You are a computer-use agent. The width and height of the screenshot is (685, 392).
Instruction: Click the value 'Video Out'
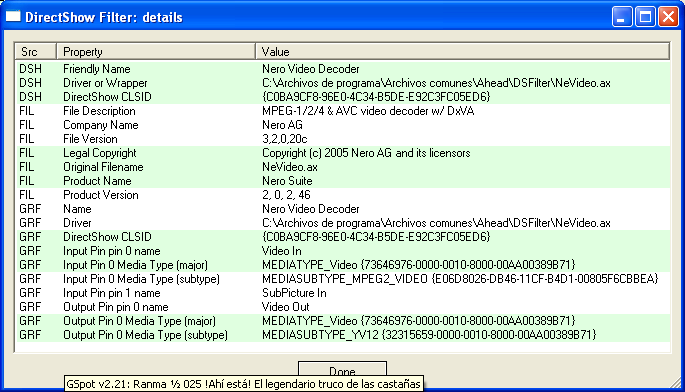point(285,307)
